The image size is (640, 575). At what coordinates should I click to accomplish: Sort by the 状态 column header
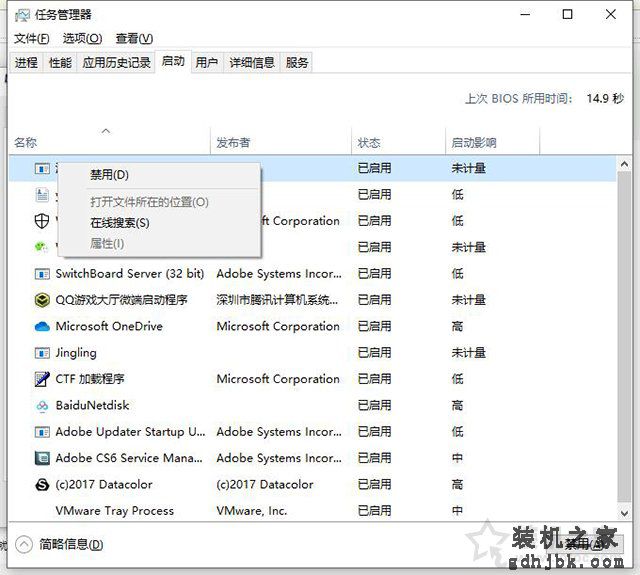click(x=398, y=142)
